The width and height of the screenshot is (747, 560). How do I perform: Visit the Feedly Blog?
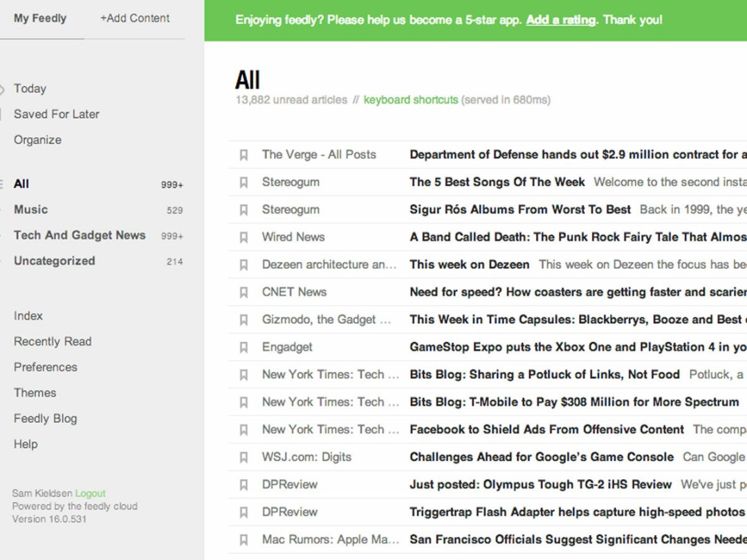pyautogui.click(x=45, y=418)
